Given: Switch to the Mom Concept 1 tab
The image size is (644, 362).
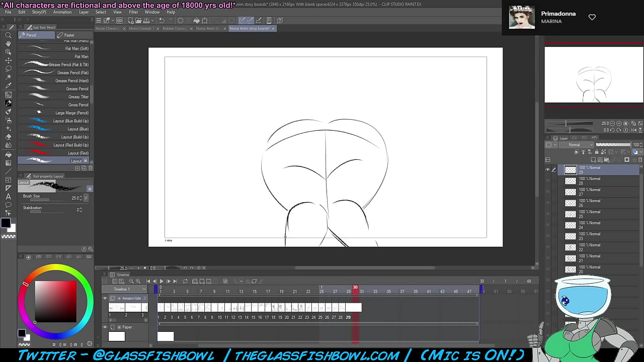Looking at the screenshot, I should (141, 29).
